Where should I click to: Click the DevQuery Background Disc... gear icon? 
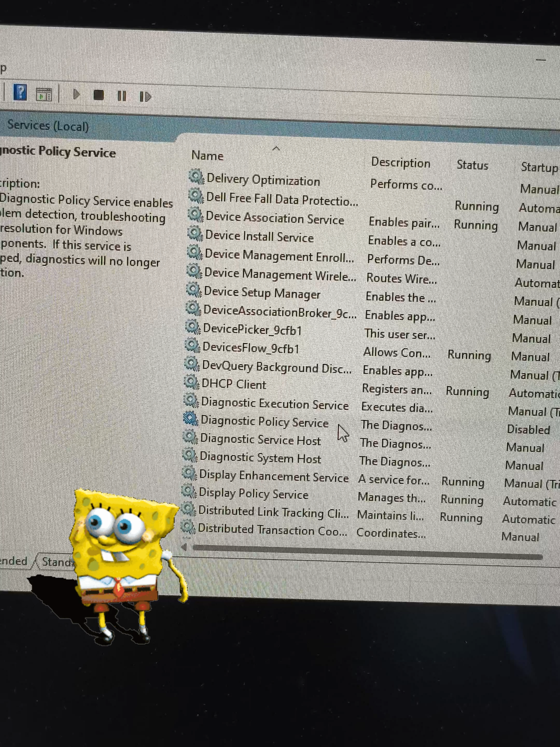pos(192,364)
